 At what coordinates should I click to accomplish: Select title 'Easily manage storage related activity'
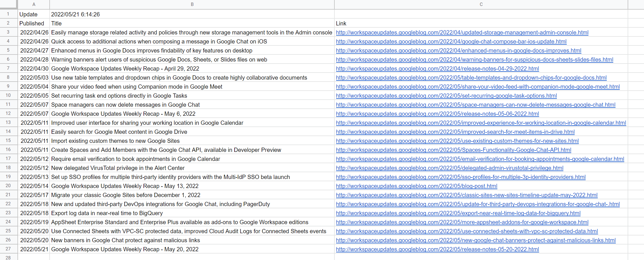point(192,32)
